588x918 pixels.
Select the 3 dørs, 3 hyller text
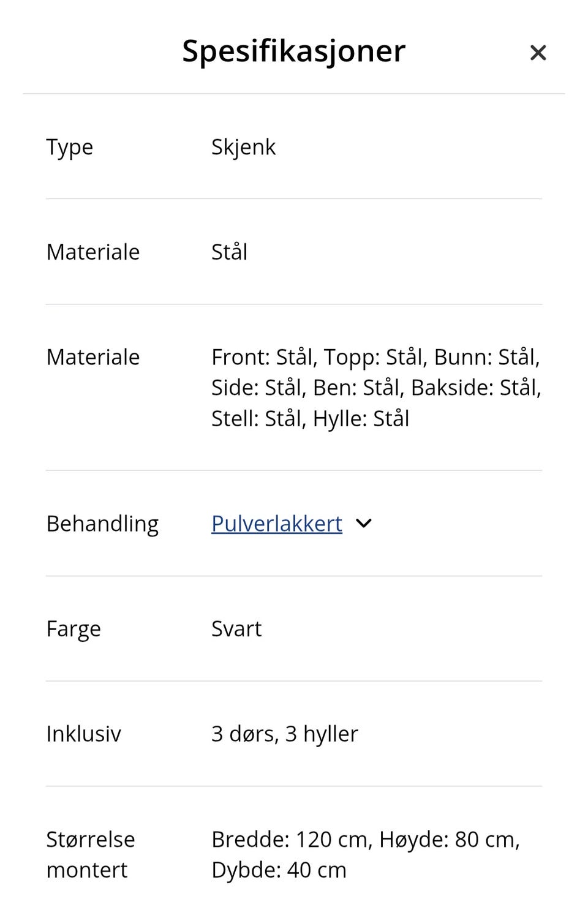(x=284, y=734)
